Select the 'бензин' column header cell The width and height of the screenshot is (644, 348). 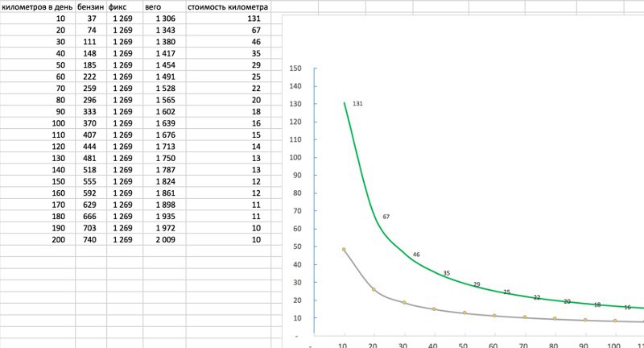(x=90, y=6)
